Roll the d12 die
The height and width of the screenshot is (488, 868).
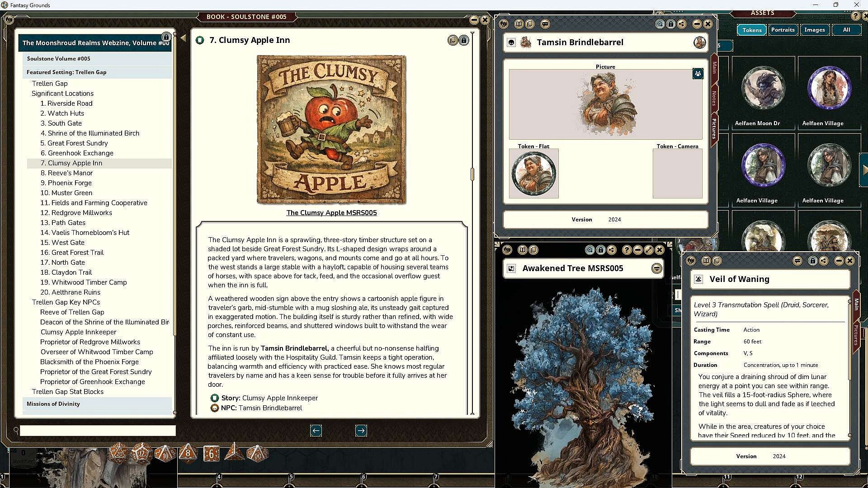pos(142,453)
